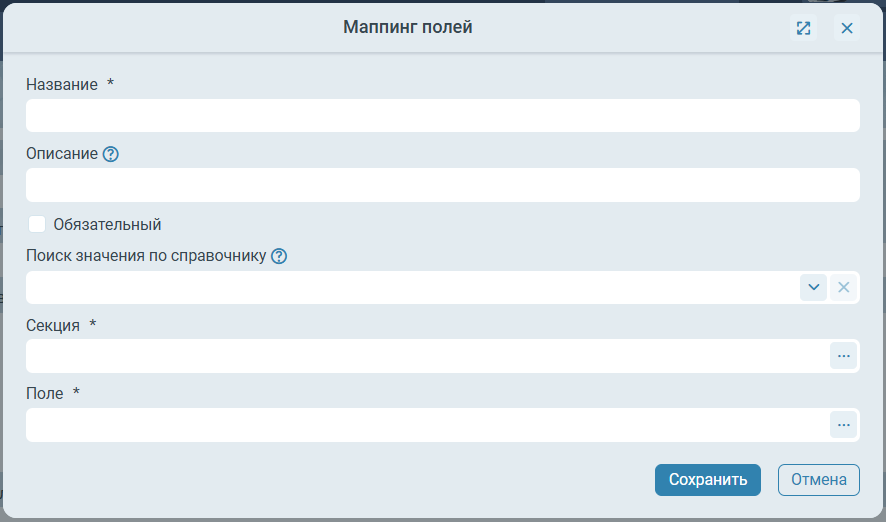Image resolution: width=886 pixels, height=522 pixels.
Task: Tick the Обязательный checkbox
Action: [x=37, y=224]
